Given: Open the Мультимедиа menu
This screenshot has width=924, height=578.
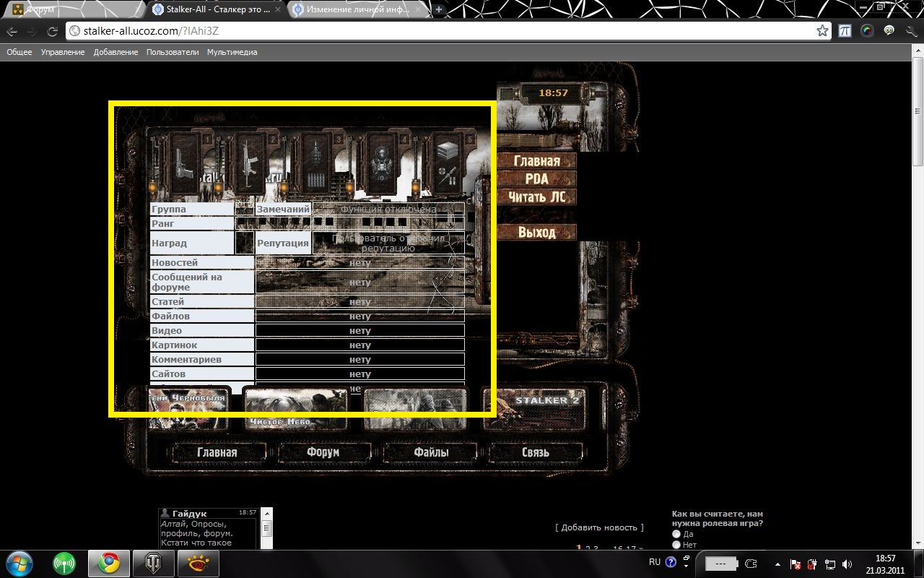Looking at the screenshot, I should (232, 52).
